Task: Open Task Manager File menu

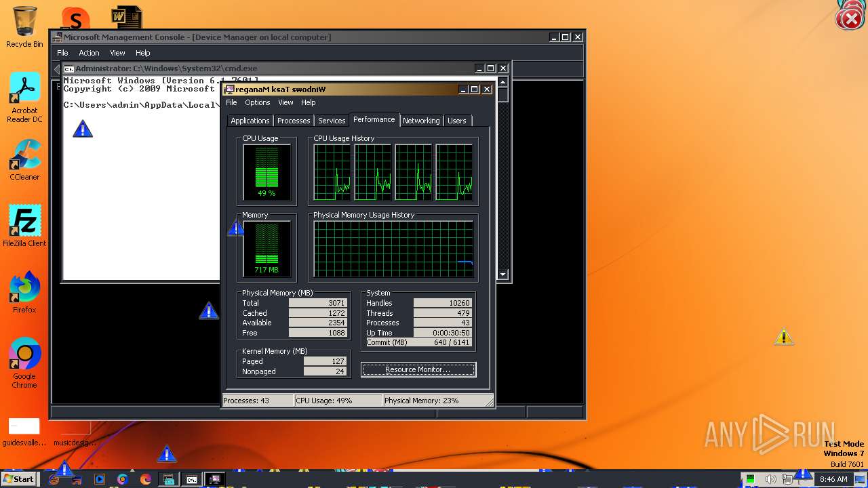Action: (x=231, y=102)
